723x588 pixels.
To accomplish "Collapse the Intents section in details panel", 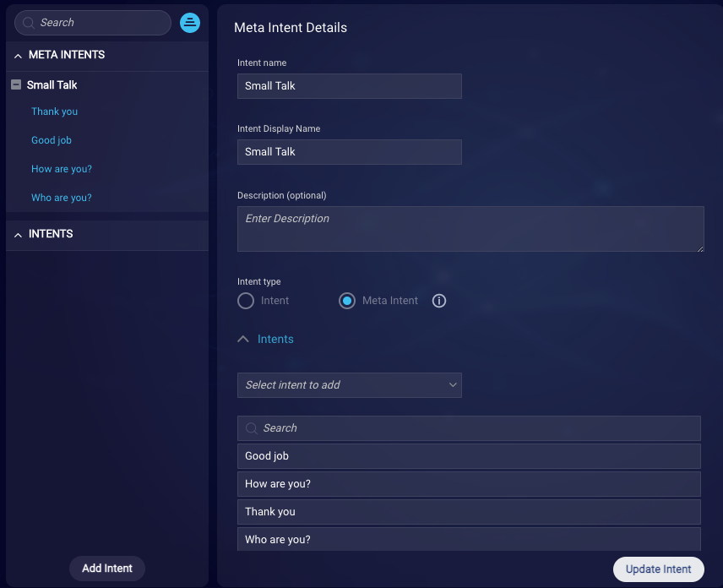I will click(243, 339).
